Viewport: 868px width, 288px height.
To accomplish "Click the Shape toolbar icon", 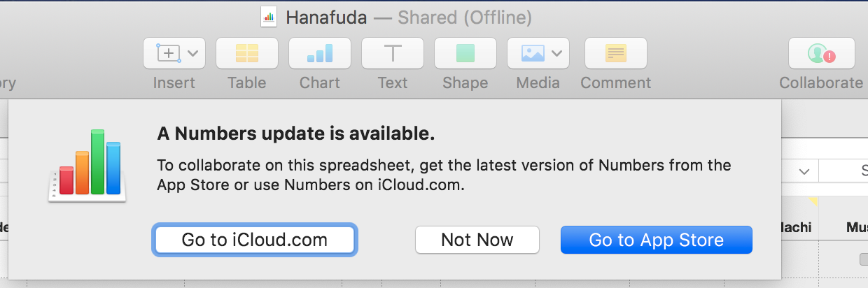I will (x=465, y=53).
